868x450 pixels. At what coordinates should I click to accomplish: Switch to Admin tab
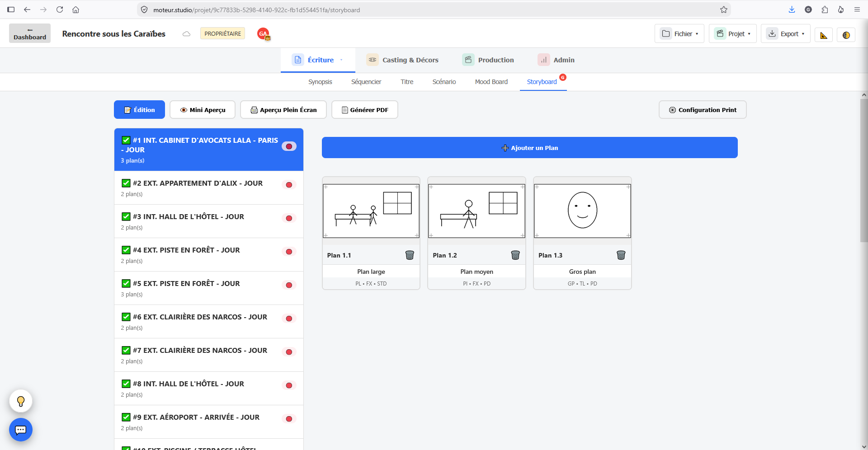(556, 60)
